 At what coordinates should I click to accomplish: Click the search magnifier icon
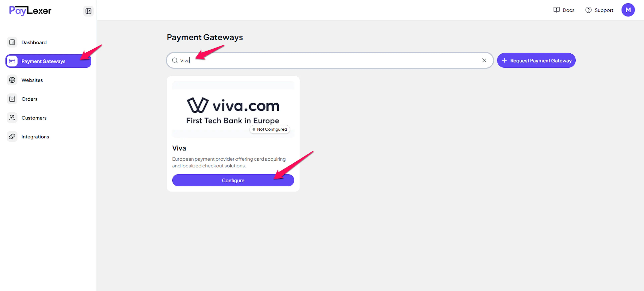175,61
